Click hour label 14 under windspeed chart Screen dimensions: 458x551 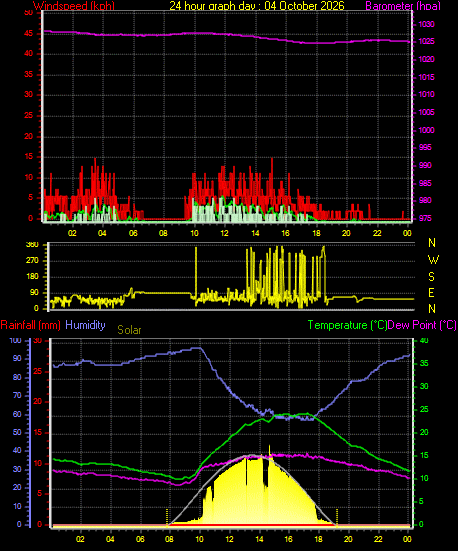click(255, 233)
